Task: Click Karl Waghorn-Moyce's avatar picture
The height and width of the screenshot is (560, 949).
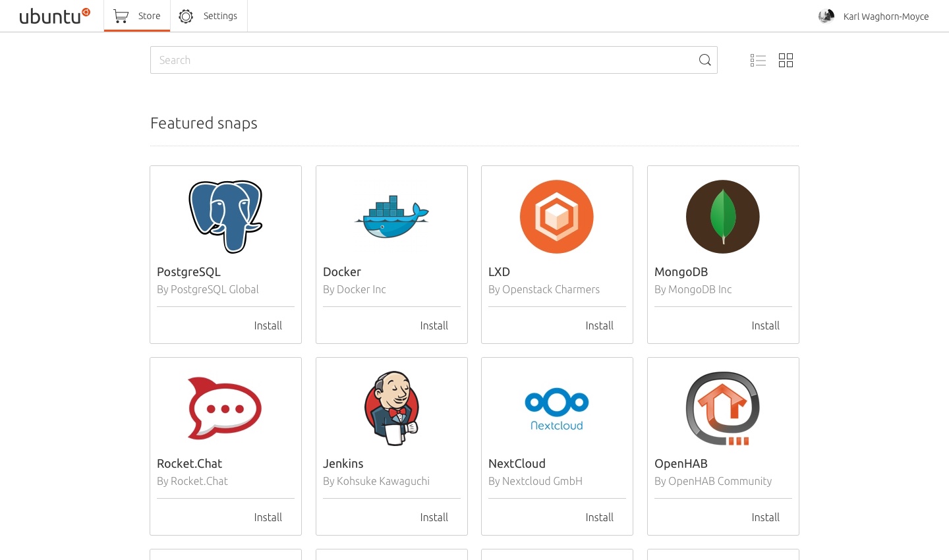Action: 826,16
